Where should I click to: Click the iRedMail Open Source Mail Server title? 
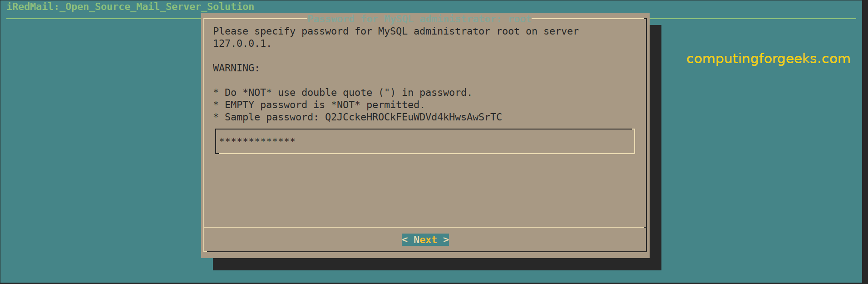click(x=130, y=7)
